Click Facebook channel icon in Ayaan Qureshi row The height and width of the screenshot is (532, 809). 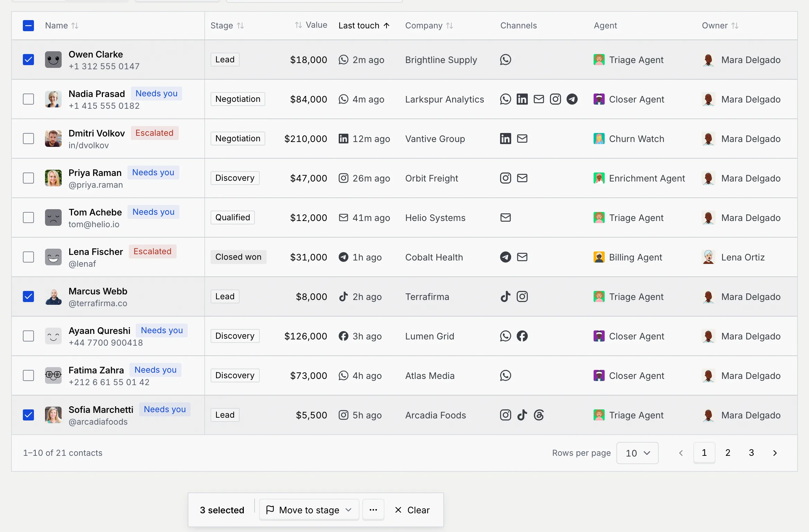click(x=522, y=336)
